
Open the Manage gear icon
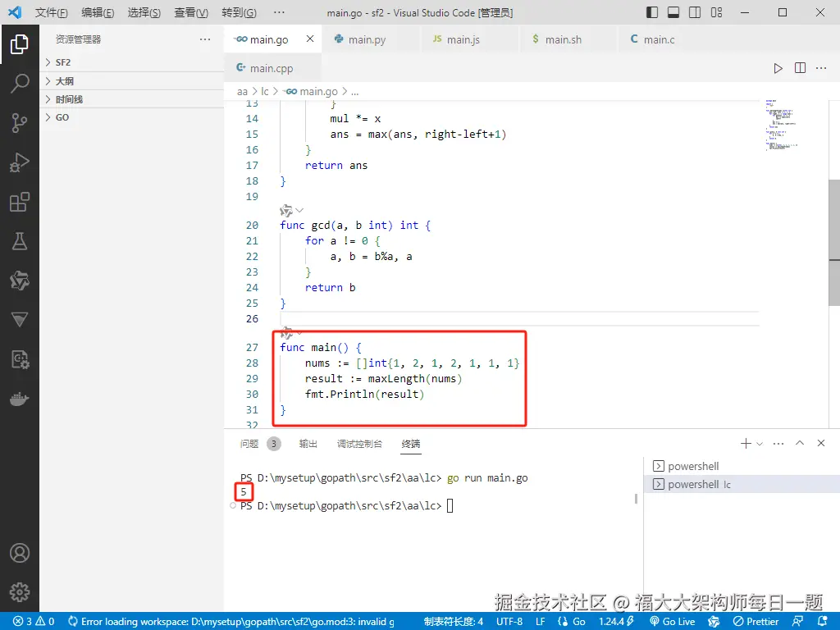[20, 592]
